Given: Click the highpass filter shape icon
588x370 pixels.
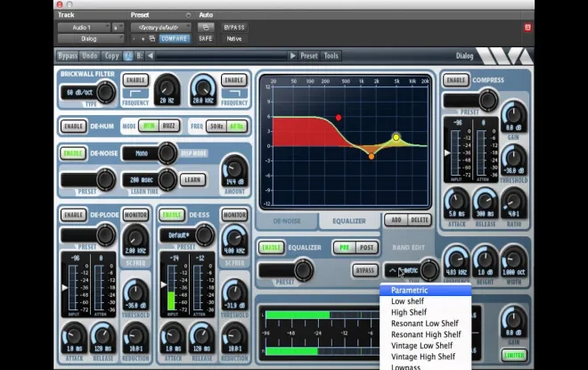Looking at the screenshot, I should 135,93.
